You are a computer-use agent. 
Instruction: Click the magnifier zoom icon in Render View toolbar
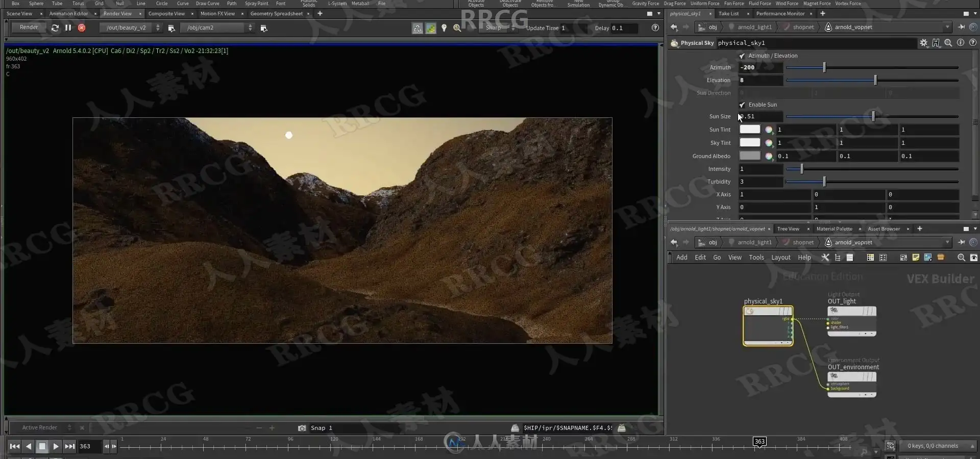457,28
